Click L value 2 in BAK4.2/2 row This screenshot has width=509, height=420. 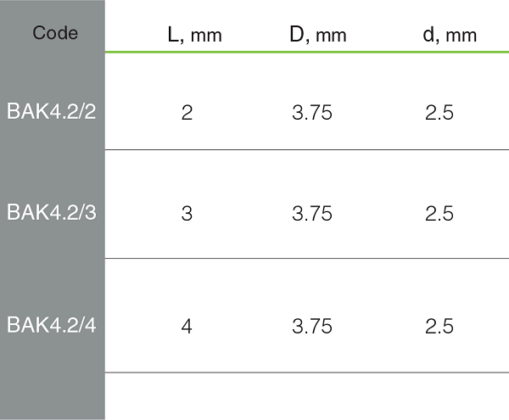(x=187, y=113)
